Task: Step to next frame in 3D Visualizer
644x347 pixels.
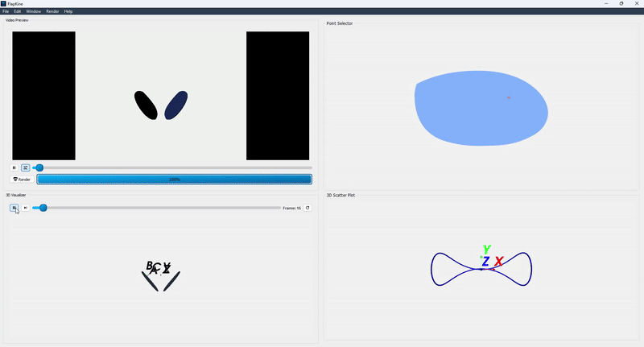Action: [x=25, y=208]
